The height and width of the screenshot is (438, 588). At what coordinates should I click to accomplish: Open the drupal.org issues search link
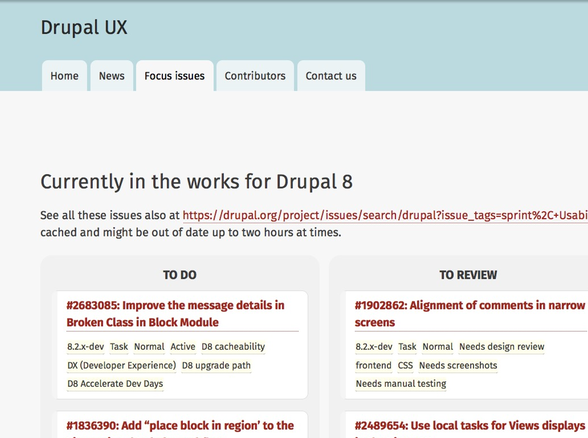[385, 215]
